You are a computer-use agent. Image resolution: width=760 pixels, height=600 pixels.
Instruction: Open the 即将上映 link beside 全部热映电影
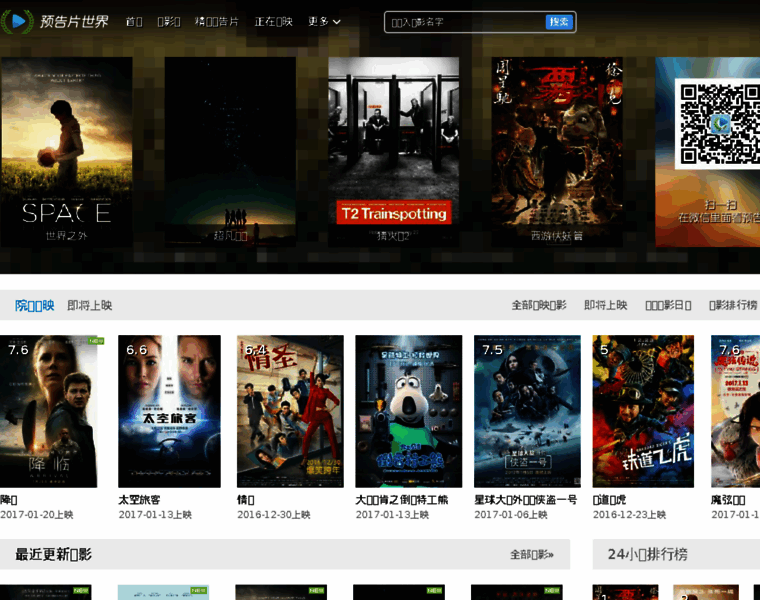(605, 305)
